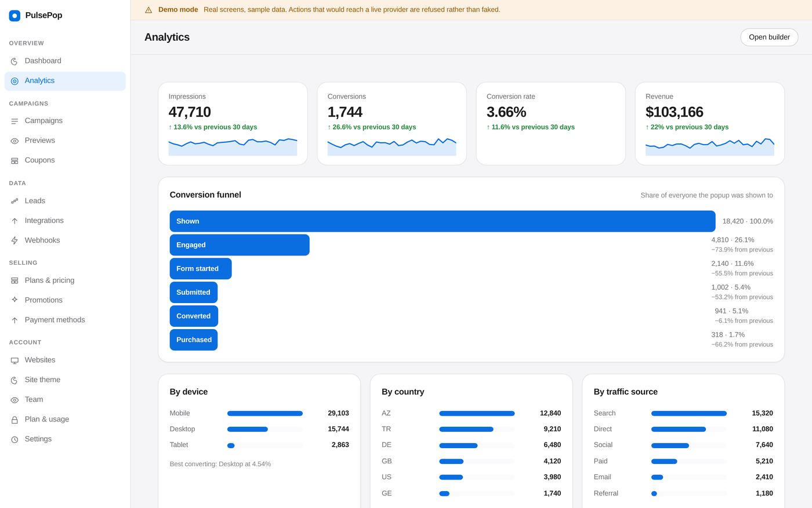Viewport: 812px width, 508px height.
Task: Click '↑ 13.6% vs previous 30 days'
Action: pyautogui.click(x=213, y=127)
